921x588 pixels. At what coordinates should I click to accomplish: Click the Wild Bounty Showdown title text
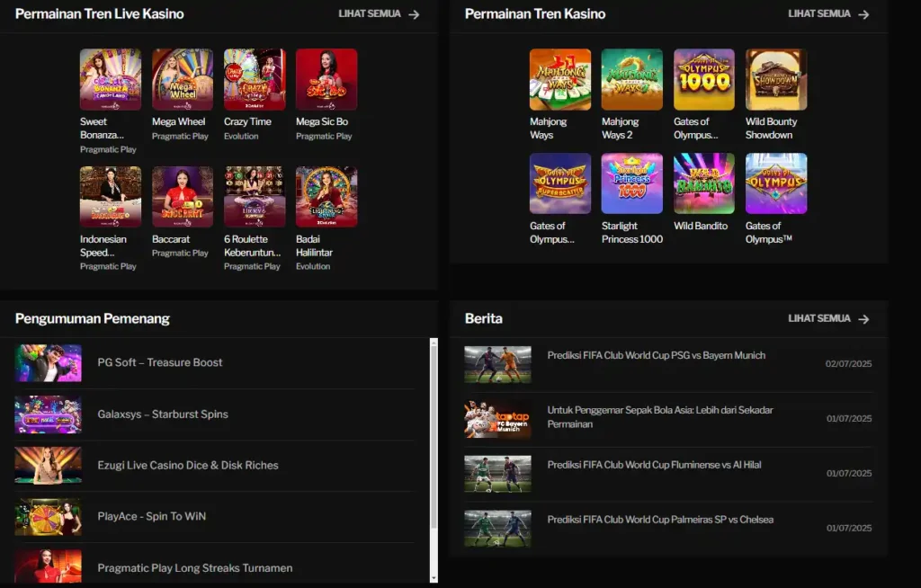pos(771,128)
